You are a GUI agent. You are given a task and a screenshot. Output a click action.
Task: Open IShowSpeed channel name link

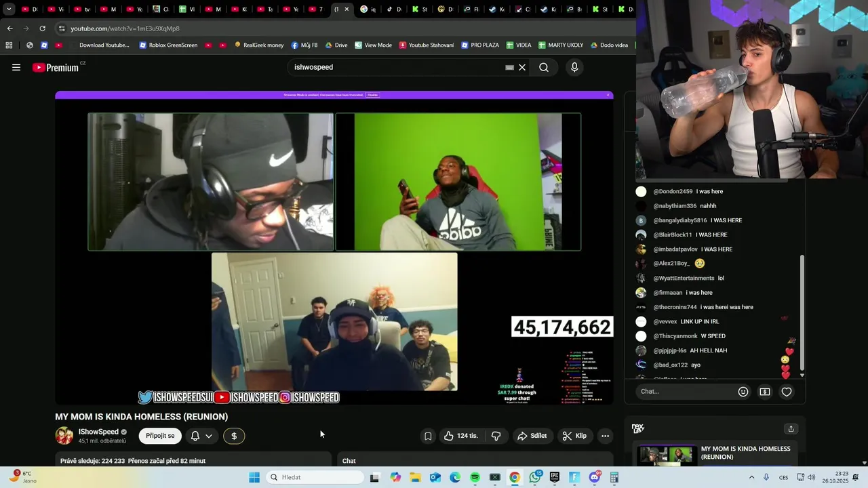[98, 432]
